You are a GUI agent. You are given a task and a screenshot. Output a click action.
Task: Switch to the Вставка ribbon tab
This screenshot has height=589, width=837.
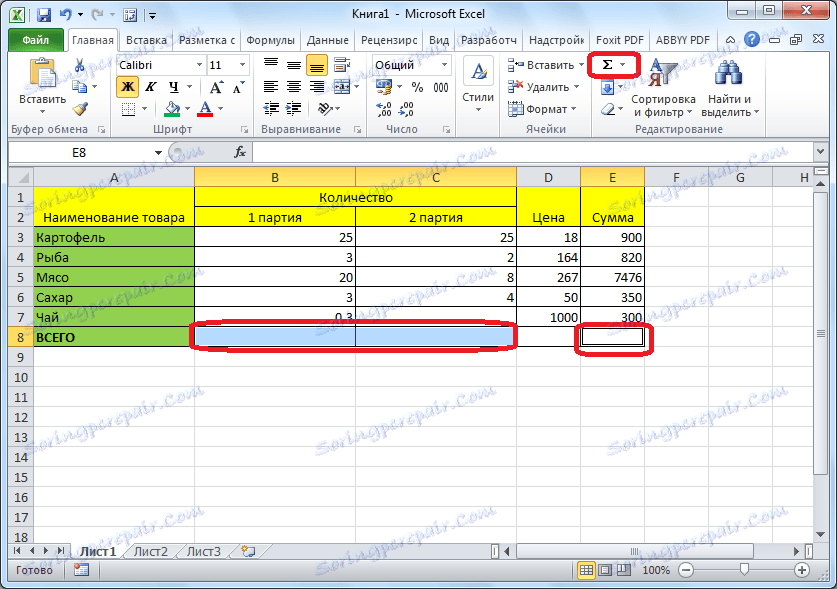(x=146, y=40)
